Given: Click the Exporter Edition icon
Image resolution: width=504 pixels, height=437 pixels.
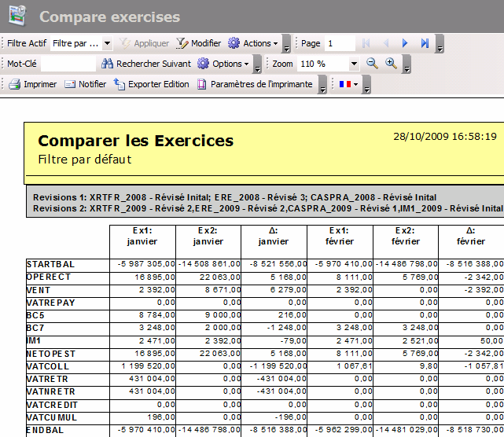Looking at the screenshot, I should 120,84.
